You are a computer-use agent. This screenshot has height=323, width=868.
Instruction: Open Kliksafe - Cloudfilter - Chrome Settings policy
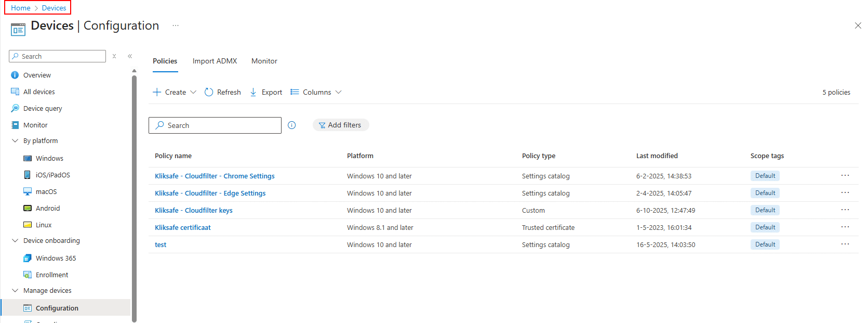pyautogui.click(x=215, y=176)
